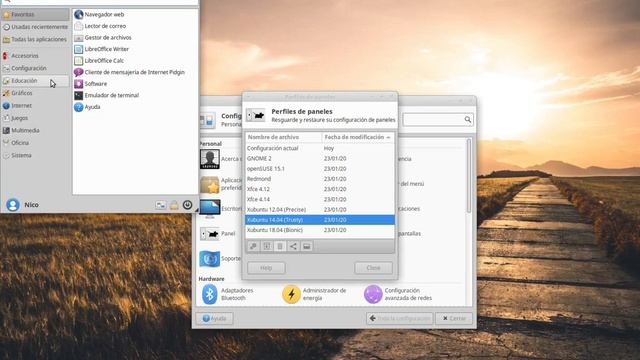Select the Xubuntu 14.04 (Trusty) profile

point(320,220)
